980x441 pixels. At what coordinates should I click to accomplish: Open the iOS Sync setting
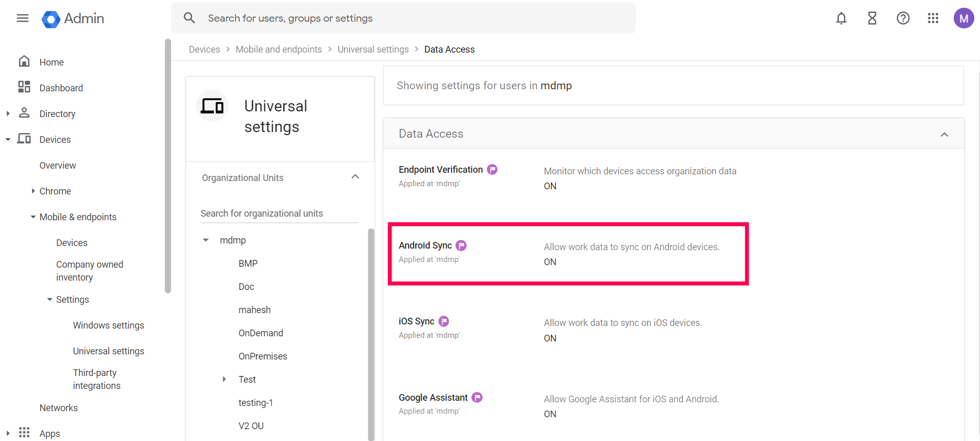416,321
